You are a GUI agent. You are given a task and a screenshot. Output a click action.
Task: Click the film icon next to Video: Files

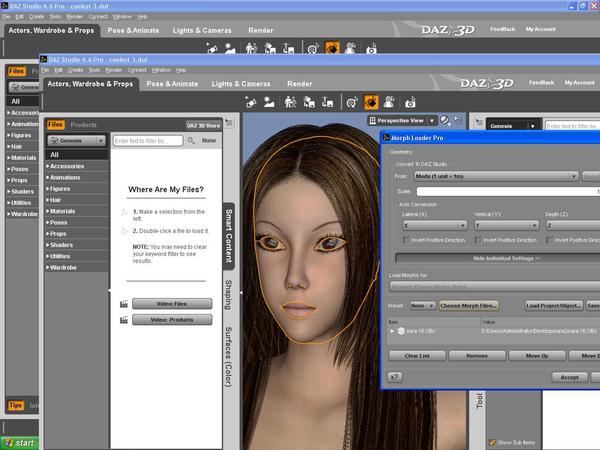tap(124, 304)
